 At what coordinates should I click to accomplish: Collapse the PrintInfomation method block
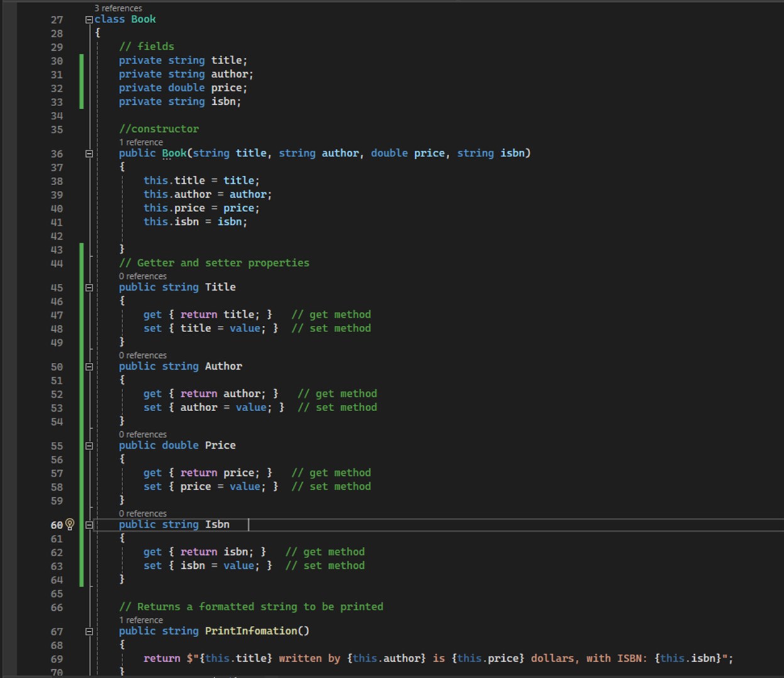tap(89, 632)
